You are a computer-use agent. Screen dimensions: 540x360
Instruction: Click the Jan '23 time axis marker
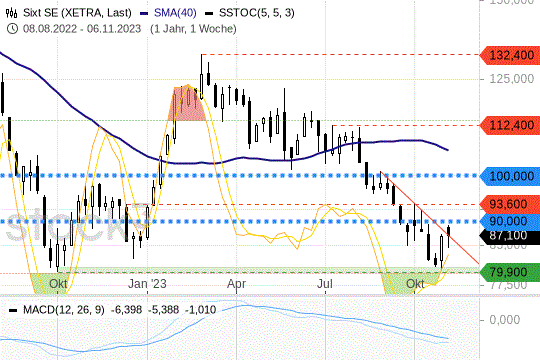coord(147,284)
